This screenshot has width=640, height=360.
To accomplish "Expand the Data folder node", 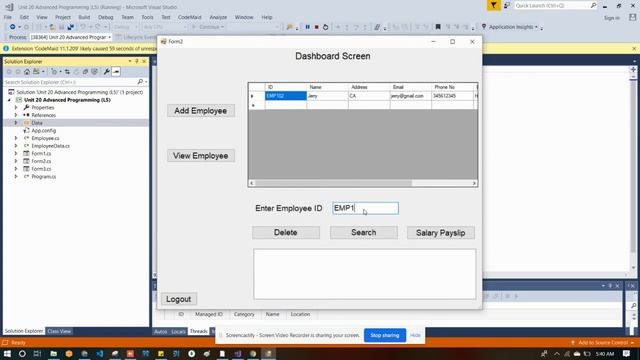I will [16, 123].
